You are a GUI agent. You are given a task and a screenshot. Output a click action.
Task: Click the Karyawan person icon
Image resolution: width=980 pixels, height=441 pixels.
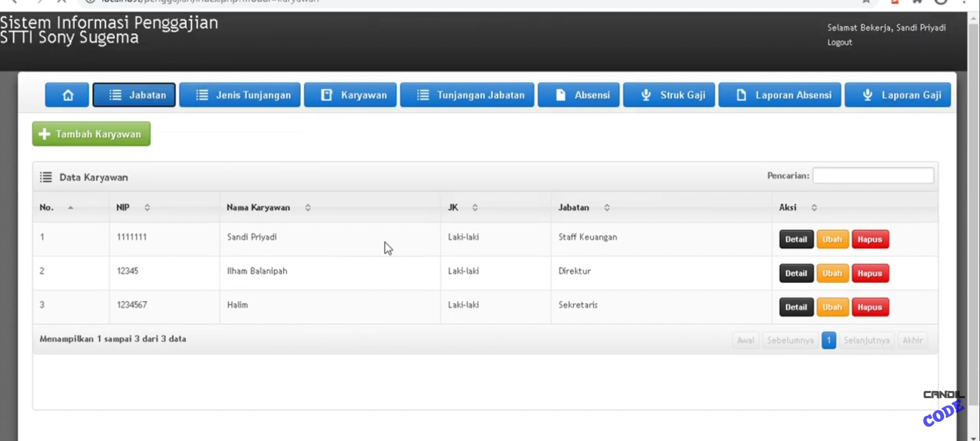pyautogui.click(x=327, y=95)
